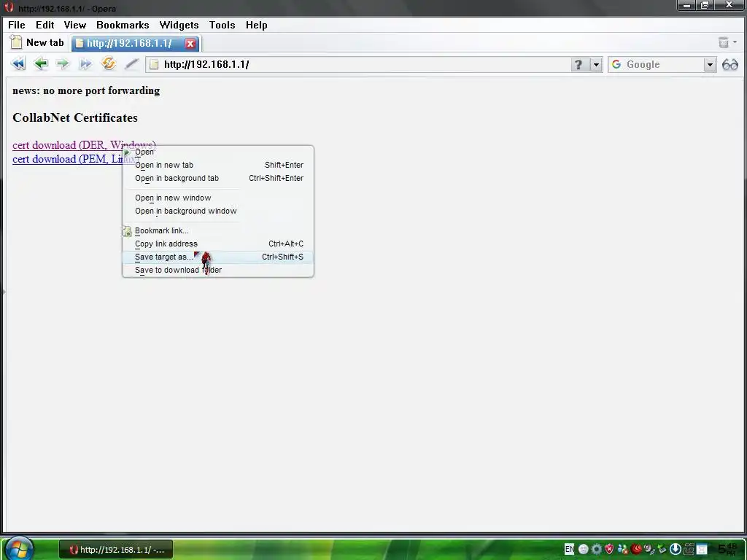747x560 pixels.
Task: Open the Bookmarks menu
Action: (x=123, y=25)
